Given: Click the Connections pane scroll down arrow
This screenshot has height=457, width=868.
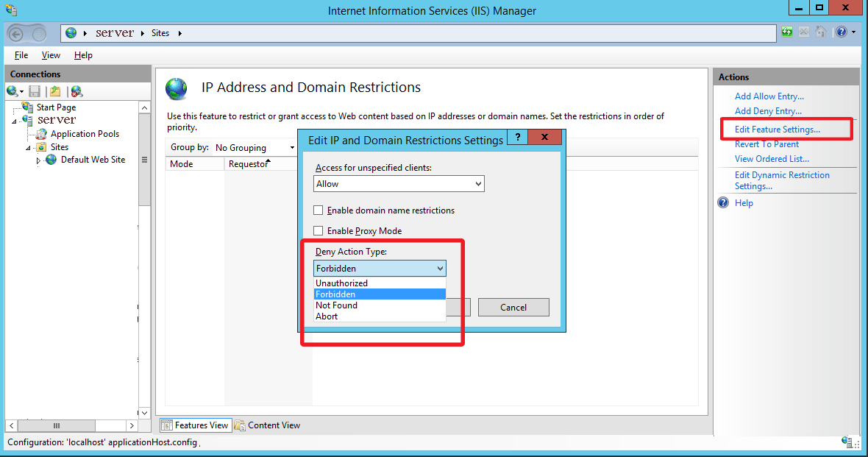Looking at the screenshot, I should click(x=144, y=413).
